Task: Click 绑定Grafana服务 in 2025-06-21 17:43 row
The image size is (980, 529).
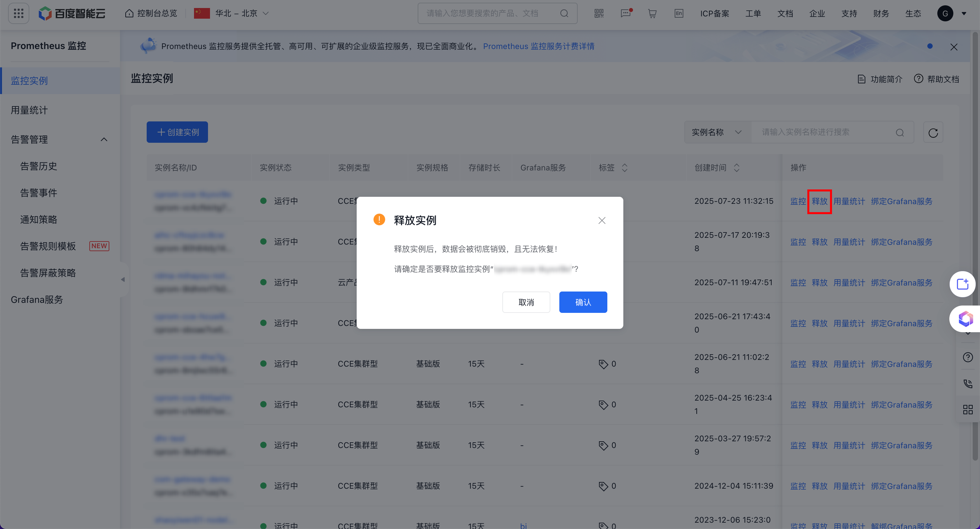Action: [x=902, y=324]
